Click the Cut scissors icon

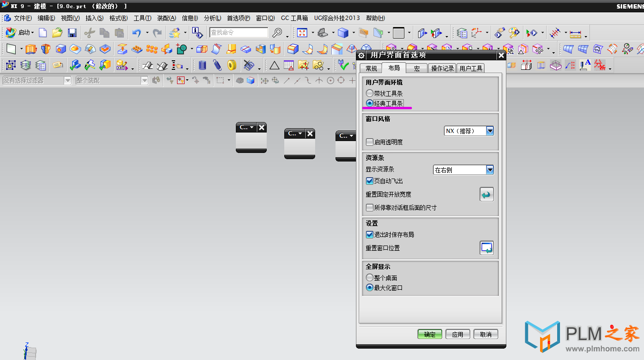click(89, 33)
